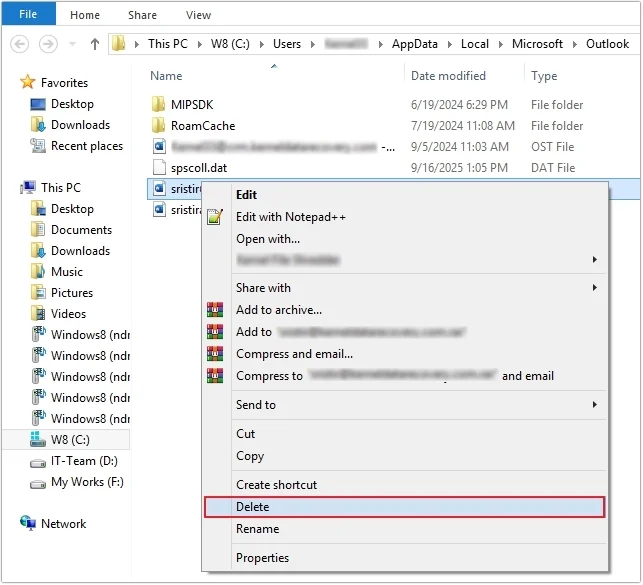Select Local in the breadcrumb
The width and height of the screenshot is (643, 585).
tap(475, 44)
